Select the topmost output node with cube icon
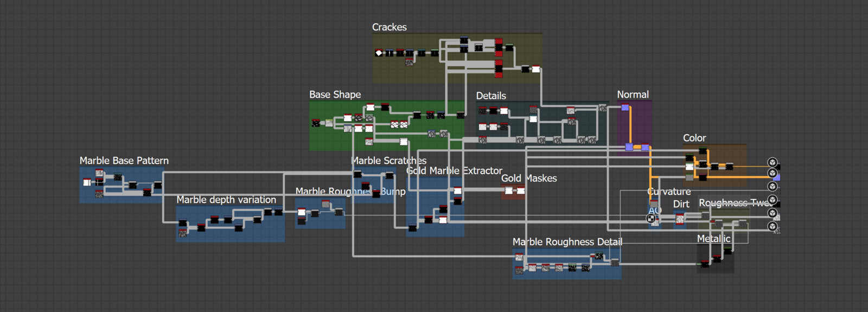Viewport: 868px width, 312px height. 773,162
